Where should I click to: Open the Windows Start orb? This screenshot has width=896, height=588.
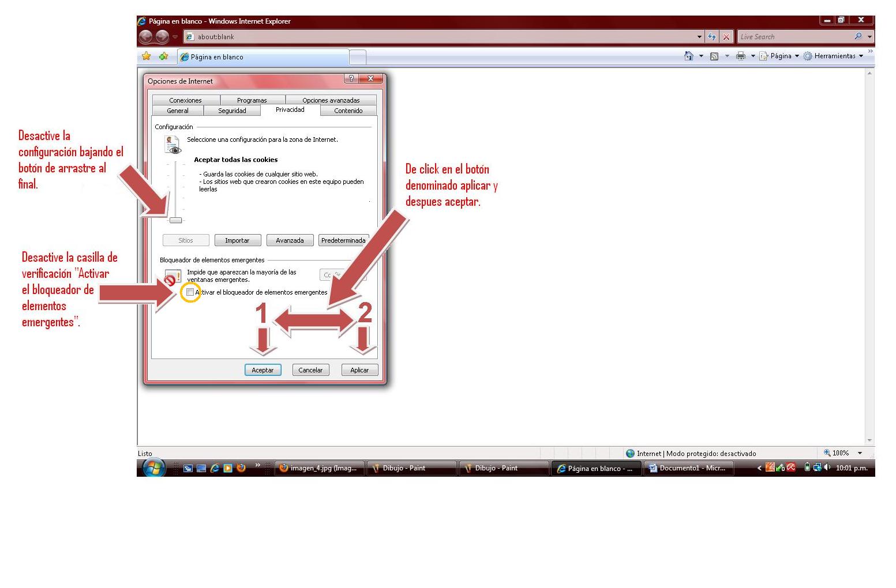coord(153,468)
